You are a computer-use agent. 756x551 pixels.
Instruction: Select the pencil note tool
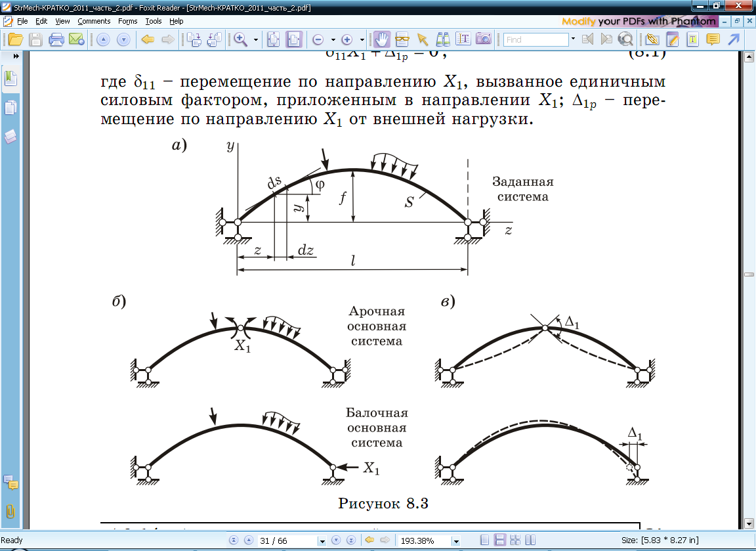tap(673, 39)
